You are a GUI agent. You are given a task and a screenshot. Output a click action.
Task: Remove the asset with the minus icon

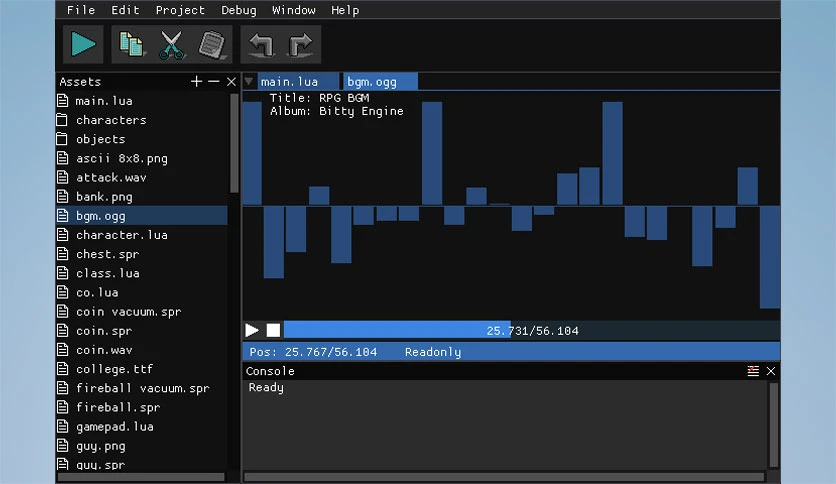[x=214, y=82]
